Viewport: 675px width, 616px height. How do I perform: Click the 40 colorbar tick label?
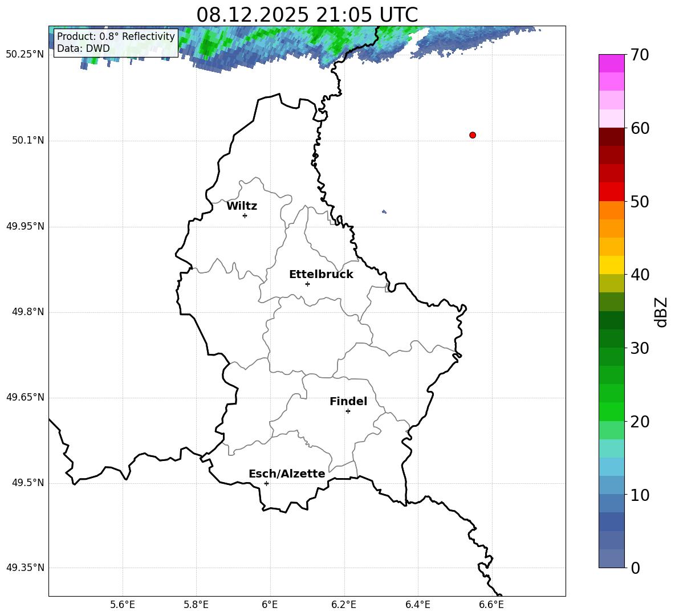[640, 275]
